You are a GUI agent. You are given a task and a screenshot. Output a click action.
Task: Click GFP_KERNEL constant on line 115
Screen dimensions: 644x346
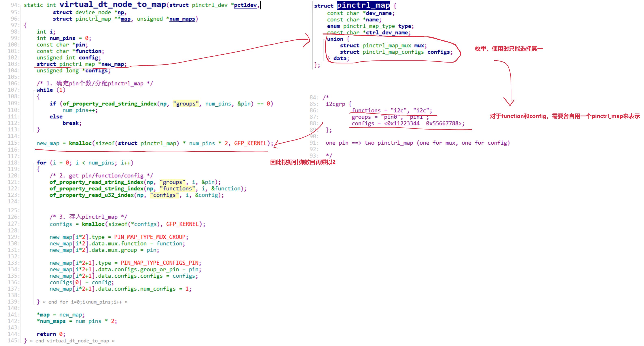tap(250, 143)
